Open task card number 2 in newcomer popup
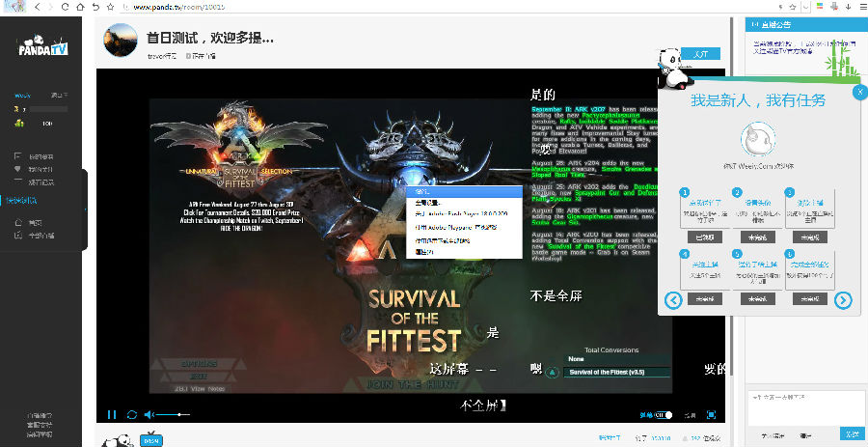 pos(757,209)
